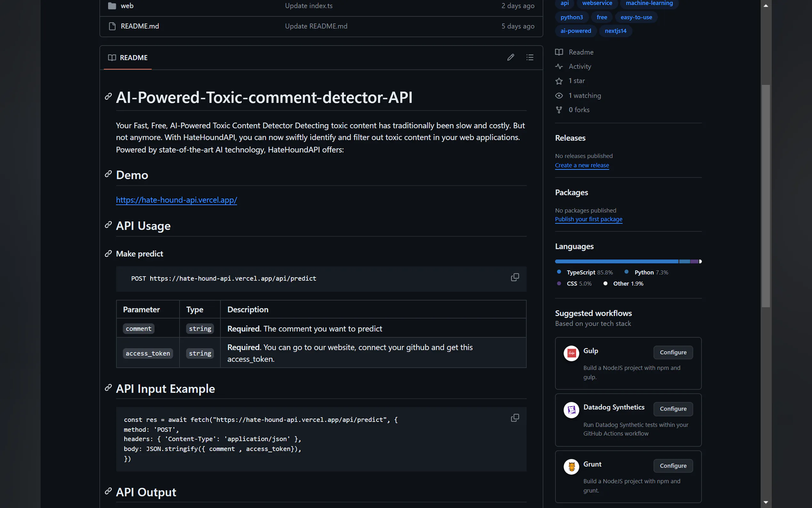Viewport: 812px width, 508px height.
Task: Click the star icon showing 1 star
Action: point(559,81)
